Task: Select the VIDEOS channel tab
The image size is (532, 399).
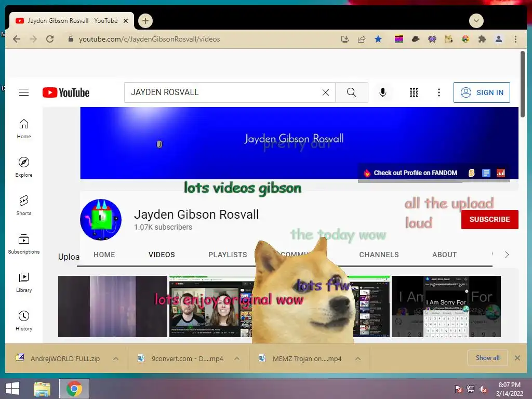Action: [162, 255]
